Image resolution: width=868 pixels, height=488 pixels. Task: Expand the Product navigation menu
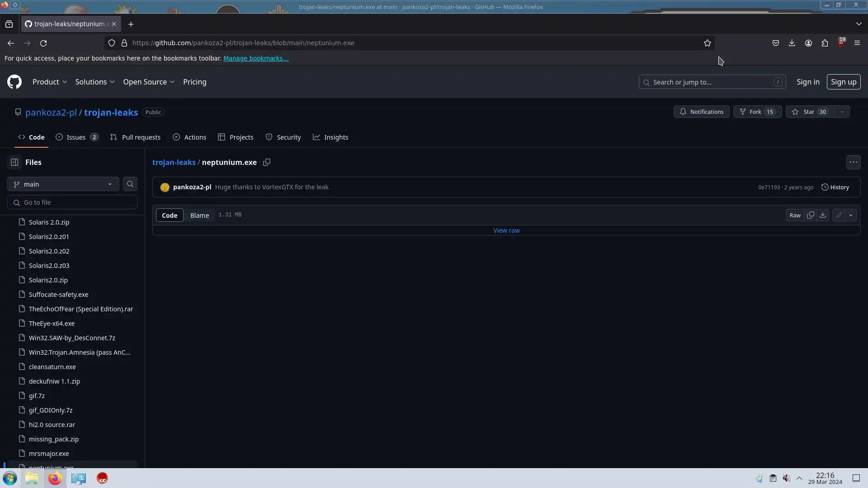pyautogui.click(x=50, y=82)
